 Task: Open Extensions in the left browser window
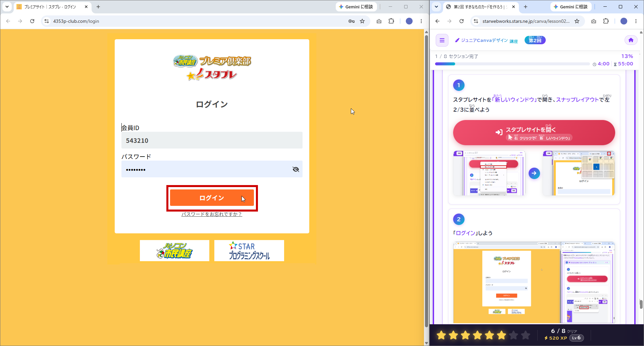(391, 21)
